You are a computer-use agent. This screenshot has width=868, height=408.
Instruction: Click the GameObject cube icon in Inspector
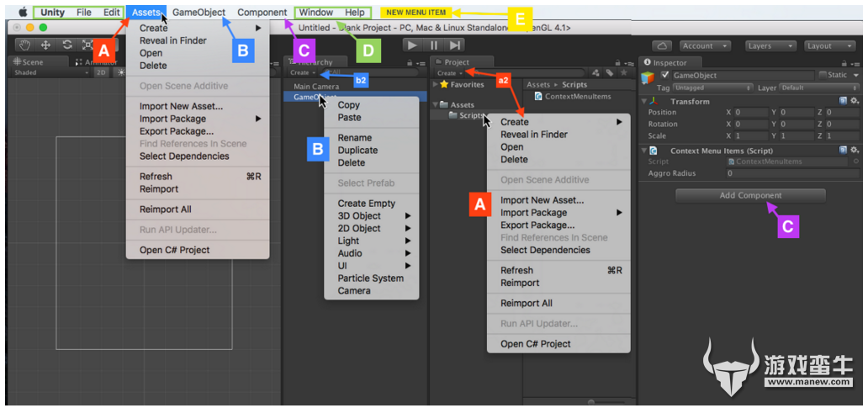click(x=647, y=77)
